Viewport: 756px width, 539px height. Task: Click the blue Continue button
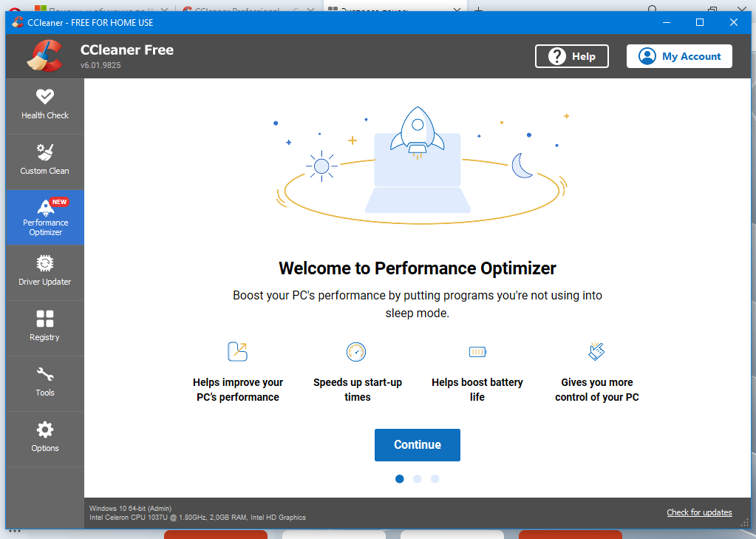coord(418,445)
